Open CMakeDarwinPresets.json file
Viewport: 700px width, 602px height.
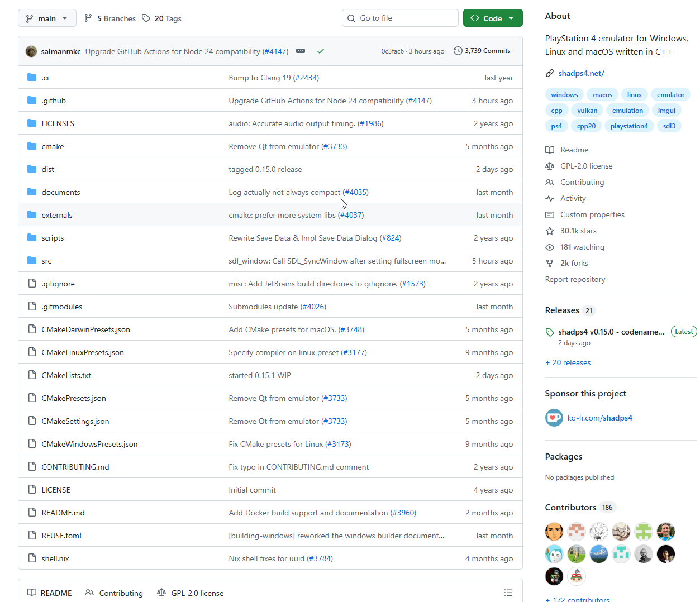85,329
